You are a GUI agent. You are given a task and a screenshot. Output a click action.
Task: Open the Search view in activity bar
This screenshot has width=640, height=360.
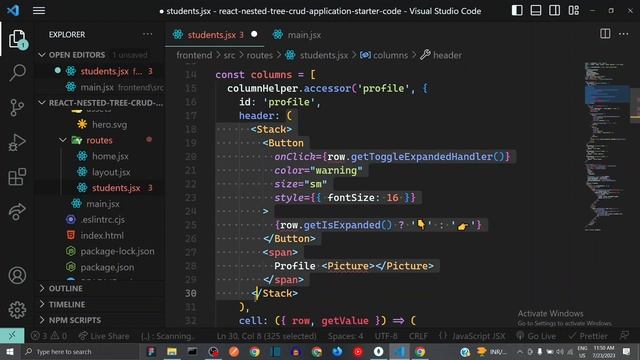(17, 73)
